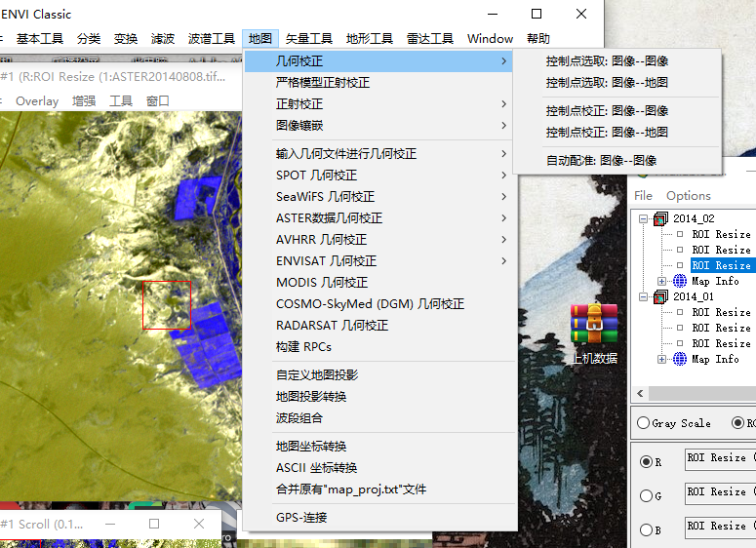Open 工具 menu in display window
Screen dimensions: 756x548
pyautogui.click(x=121, y=101)
